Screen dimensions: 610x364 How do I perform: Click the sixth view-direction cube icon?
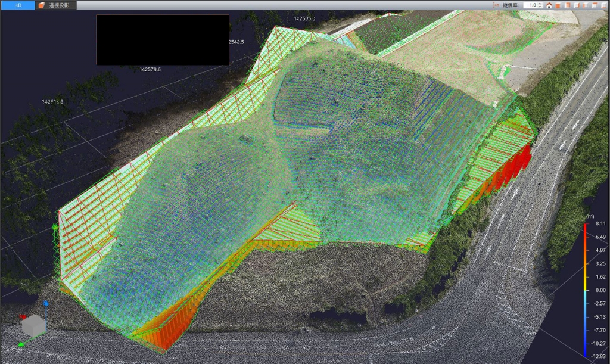(x=595, y=5)
